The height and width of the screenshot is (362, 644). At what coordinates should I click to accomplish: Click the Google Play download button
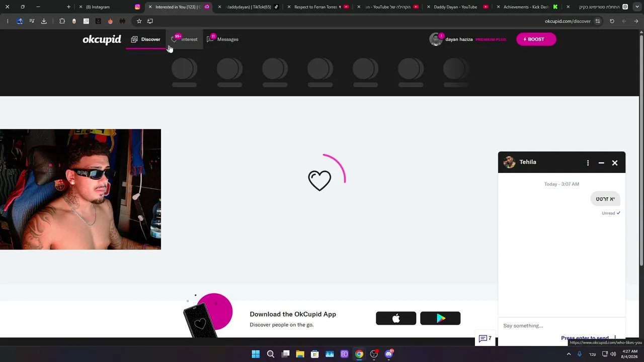(x=440, y=318)
